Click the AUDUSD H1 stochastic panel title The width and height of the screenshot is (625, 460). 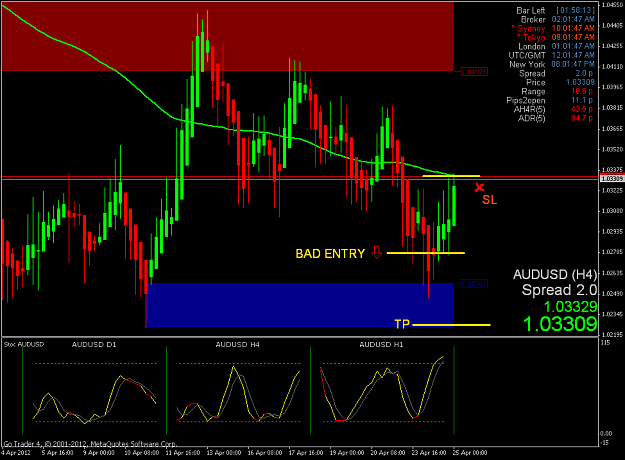click(x=381, y=344)
